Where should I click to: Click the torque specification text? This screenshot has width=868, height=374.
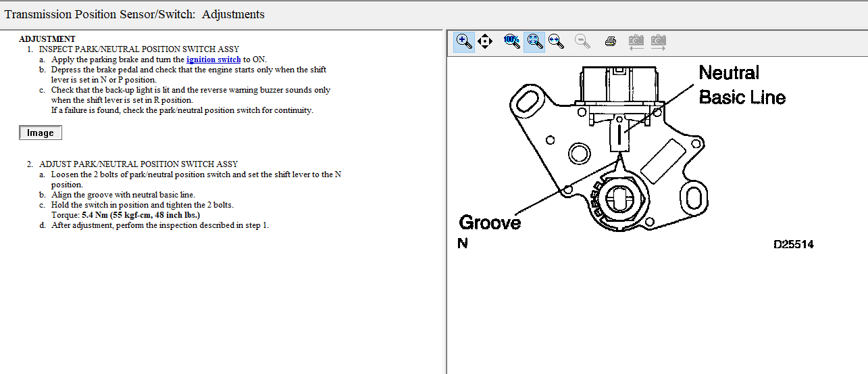pos(126,215)
